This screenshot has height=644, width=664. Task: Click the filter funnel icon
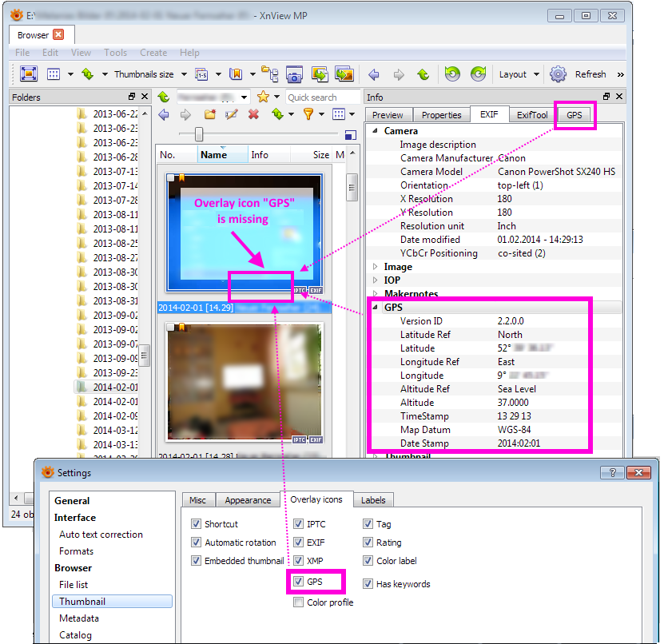(308, 115)
